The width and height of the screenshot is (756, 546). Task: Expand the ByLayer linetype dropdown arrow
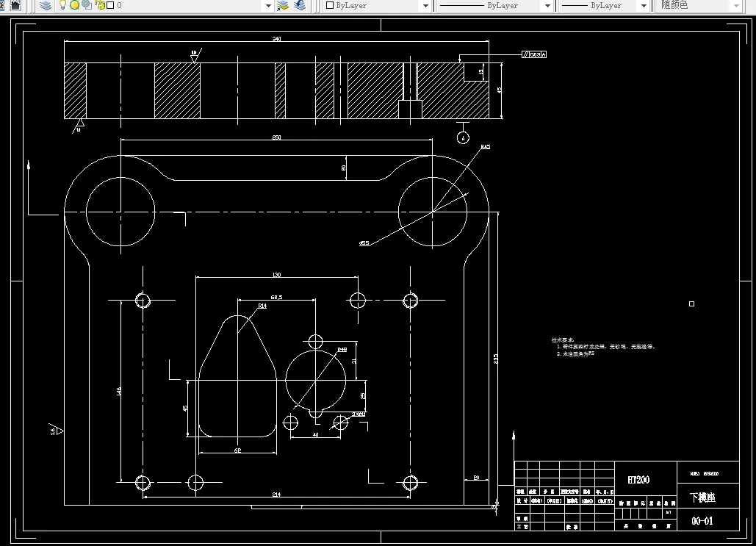(547, 6)
